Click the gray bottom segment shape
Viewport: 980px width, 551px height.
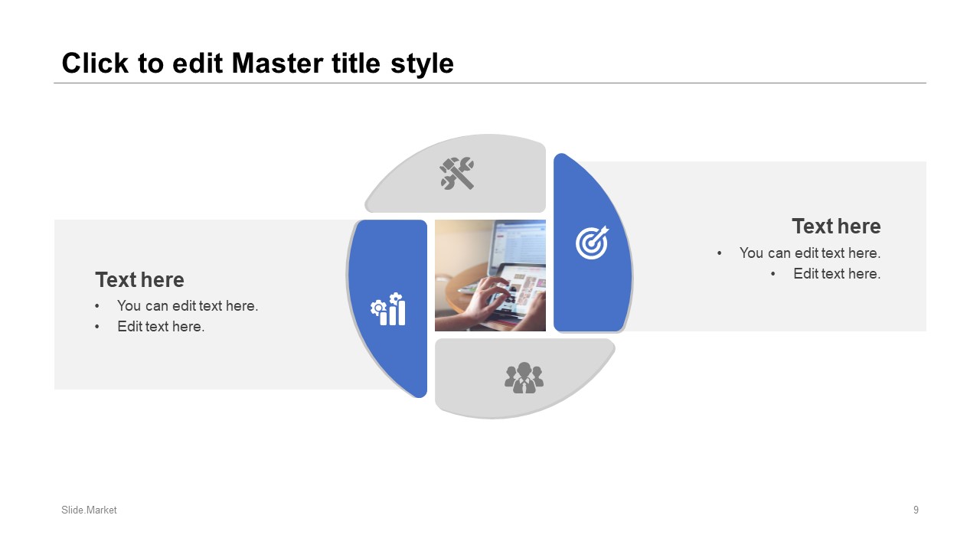524,378
